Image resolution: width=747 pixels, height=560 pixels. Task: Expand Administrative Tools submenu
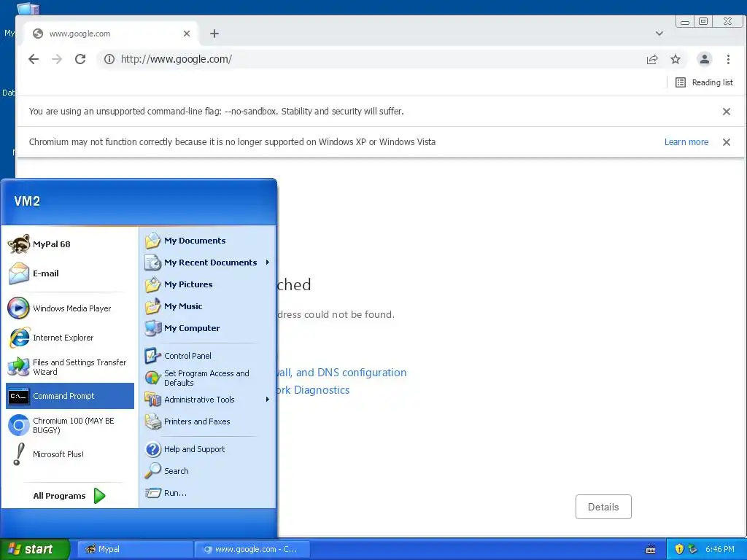coord(207,400)
